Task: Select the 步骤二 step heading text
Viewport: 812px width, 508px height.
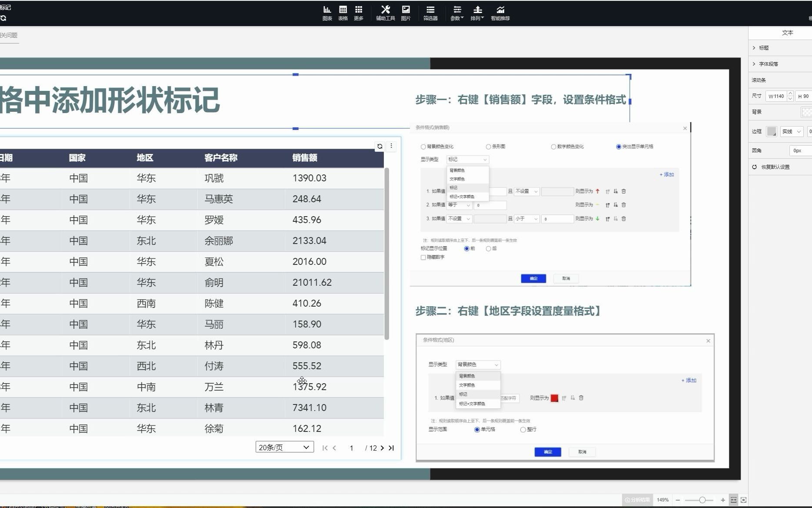Action: coord(509,311)
